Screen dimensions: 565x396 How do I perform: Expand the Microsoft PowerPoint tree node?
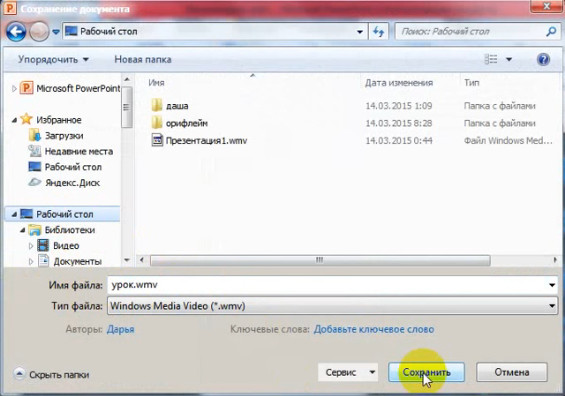point(14,88)
